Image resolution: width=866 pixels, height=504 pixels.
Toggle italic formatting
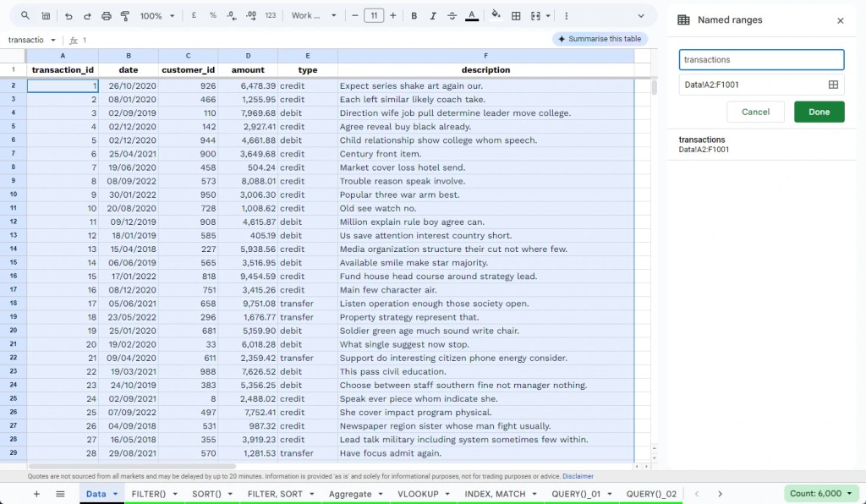pyautogui.click(x=433, y=16)
